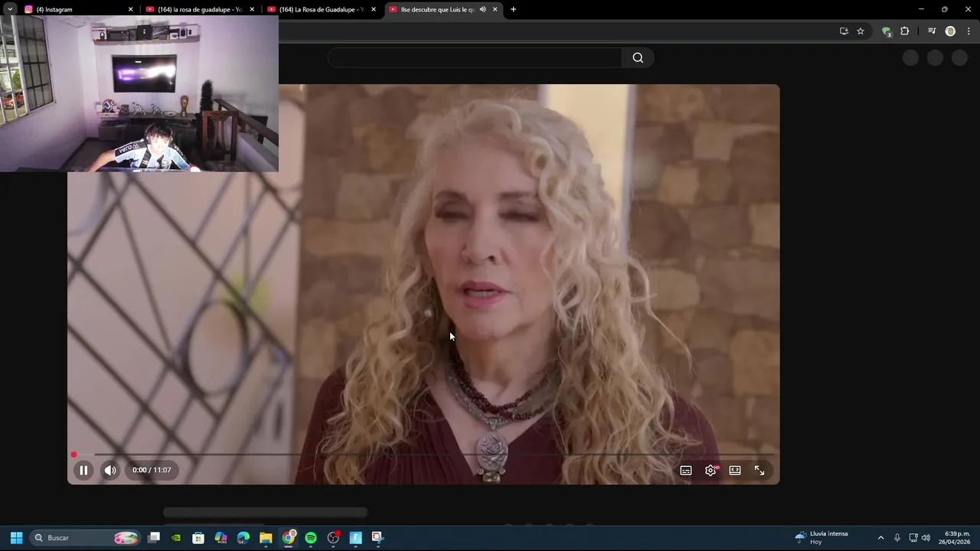
Task: Focus the YouTube search input field
Action: (x=475, y=57)
